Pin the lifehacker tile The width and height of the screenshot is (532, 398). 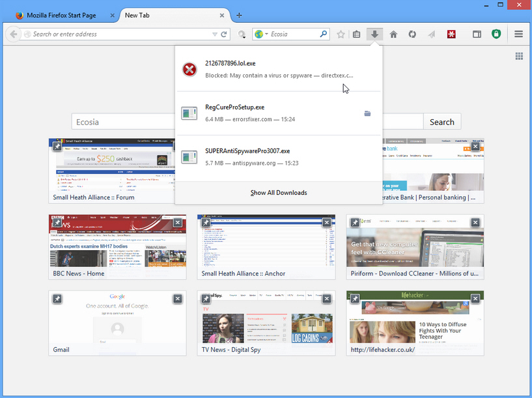click(x=355, y=298)
